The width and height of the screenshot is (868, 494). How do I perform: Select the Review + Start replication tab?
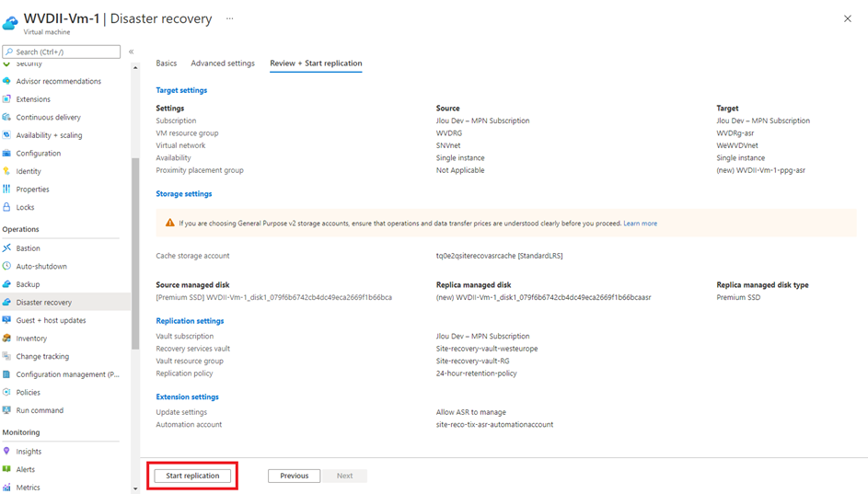coord(316,63)
